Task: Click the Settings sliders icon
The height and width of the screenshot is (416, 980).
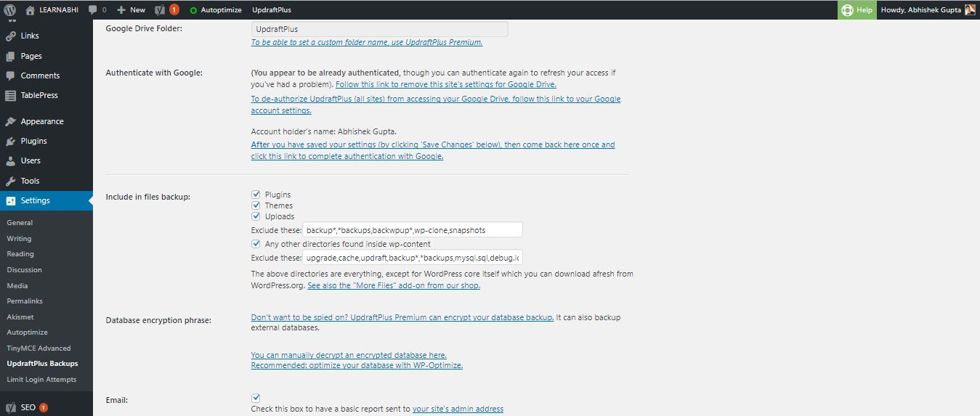Action: pos(10,200)
